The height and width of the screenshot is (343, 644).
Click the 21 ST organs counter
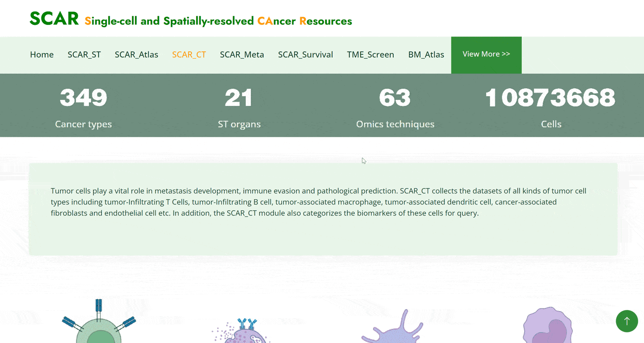[239, 108]
